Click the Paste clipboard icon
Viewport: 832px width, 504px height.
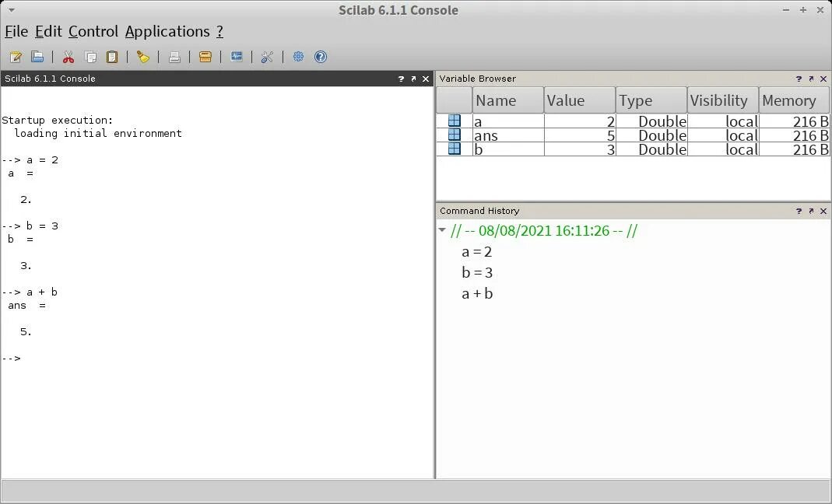coord(112,57)
